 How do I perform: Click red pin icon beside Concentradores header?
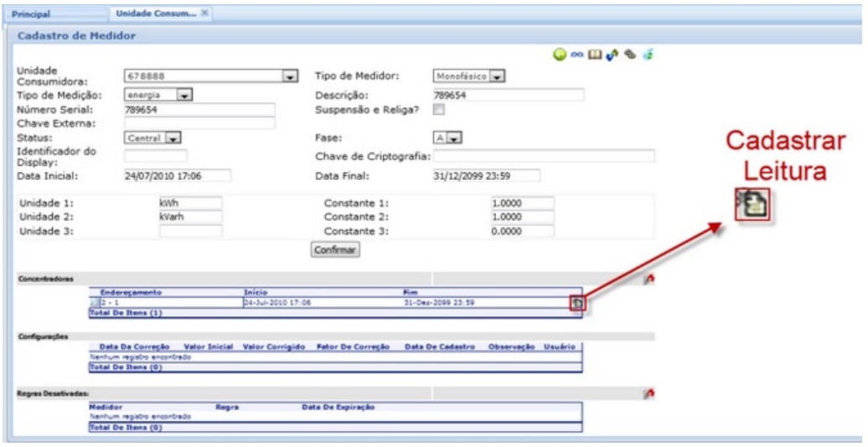pyautogui.click(x=648, y=279)
